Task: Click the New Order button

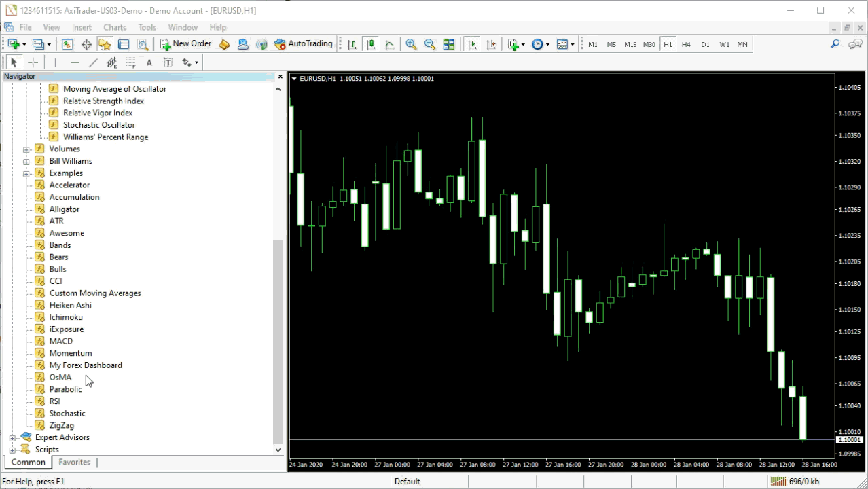Action: [x=186, y=44]
